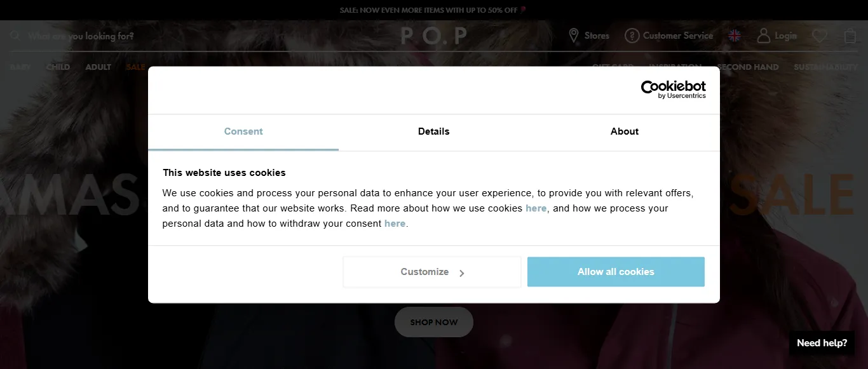Screen dimensions: 868x369
Task: Click the SHOP NOW button
Action: pyautogui.click(x=434, y=322)
